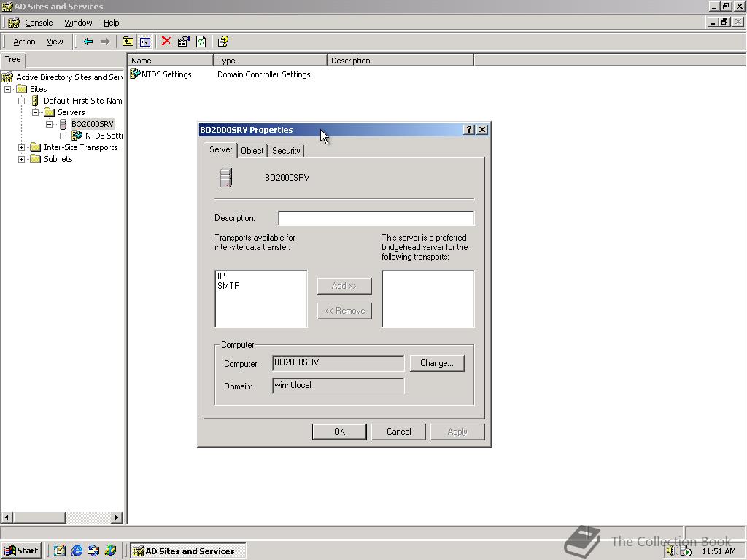Expand the NTDS Settings tree node

63,136
